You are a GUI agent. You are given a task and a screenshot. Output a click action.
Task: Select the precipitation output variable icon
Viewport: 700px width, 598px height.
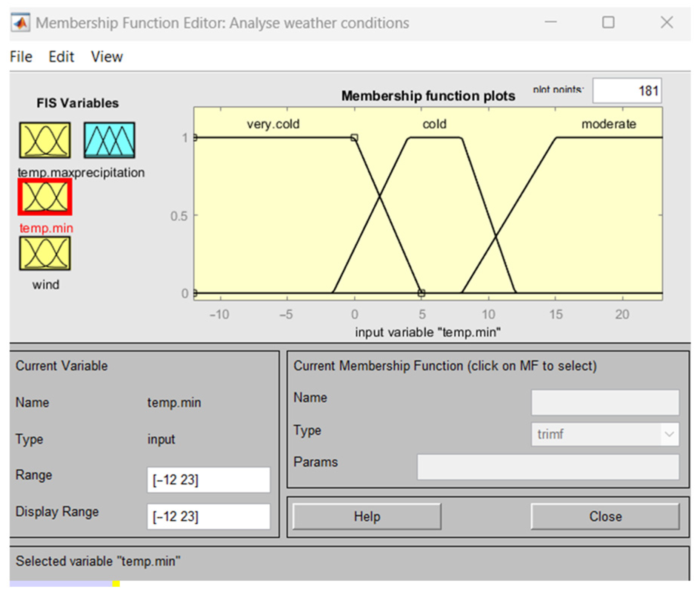[x=109, y=140]
